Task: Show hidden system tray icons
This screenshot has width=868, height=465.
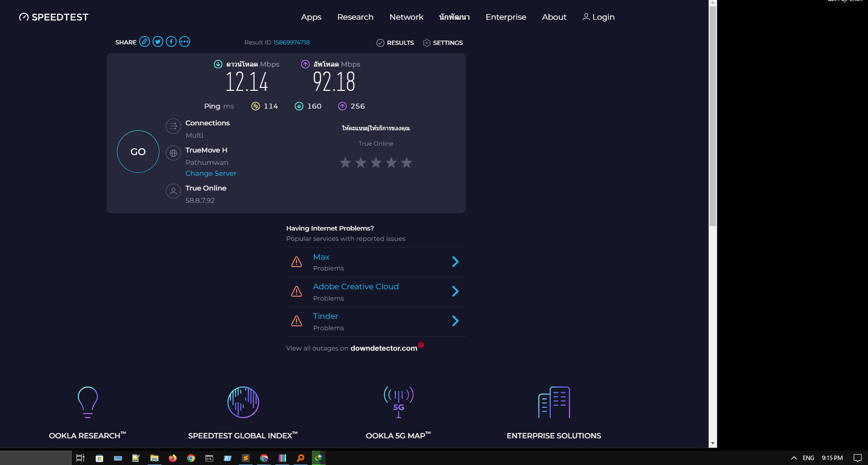Action: 794,458
